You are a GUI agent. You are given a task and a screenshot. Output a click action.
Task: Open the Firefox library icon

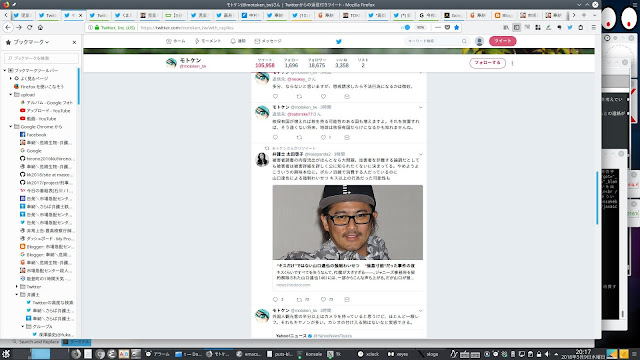coord(506,27)
